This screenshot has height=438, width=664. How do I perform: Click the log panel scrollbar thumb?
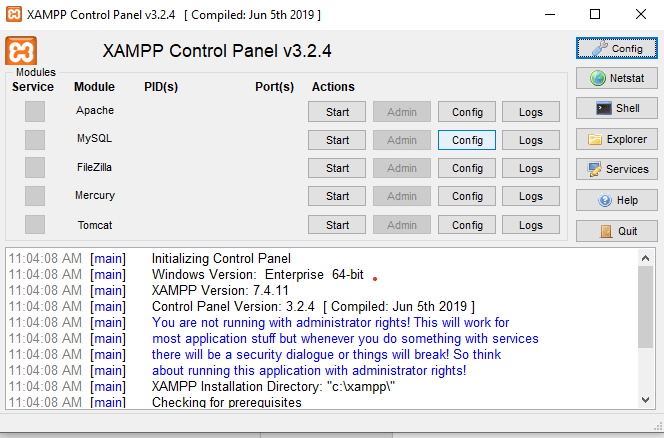645,307
